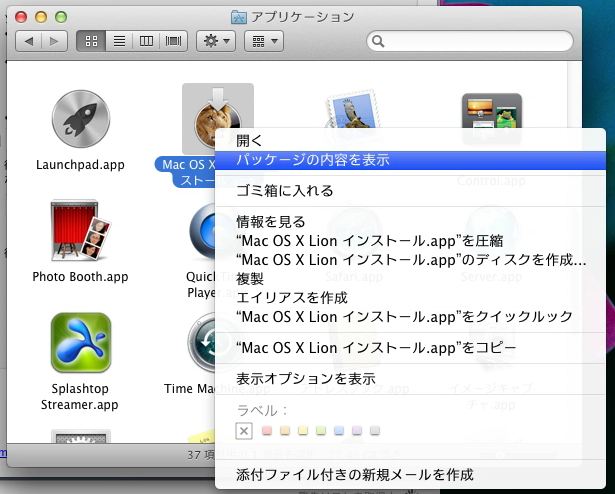Screen dimensions: 615x494
Task: Click the Splashtop Streamer.app file name
Action: pos(80,396)
